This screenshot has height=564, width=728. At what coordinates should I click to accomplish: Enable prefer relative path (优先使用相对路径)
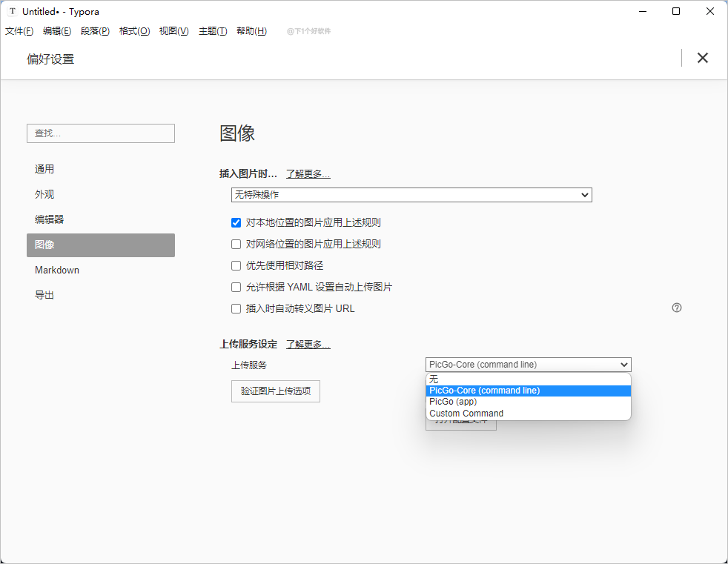point(236,265)
